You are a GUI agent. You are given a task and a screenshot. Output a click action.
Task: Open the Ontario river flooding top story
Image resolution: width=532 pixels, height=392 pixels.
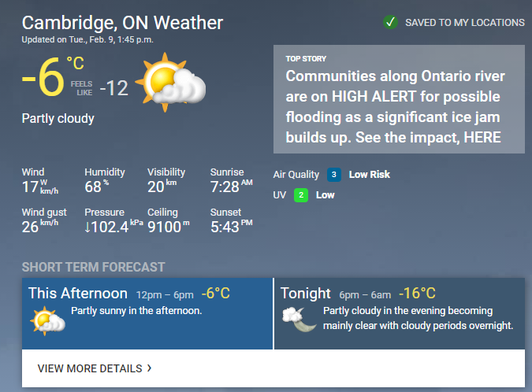click(x=399, y=99)
